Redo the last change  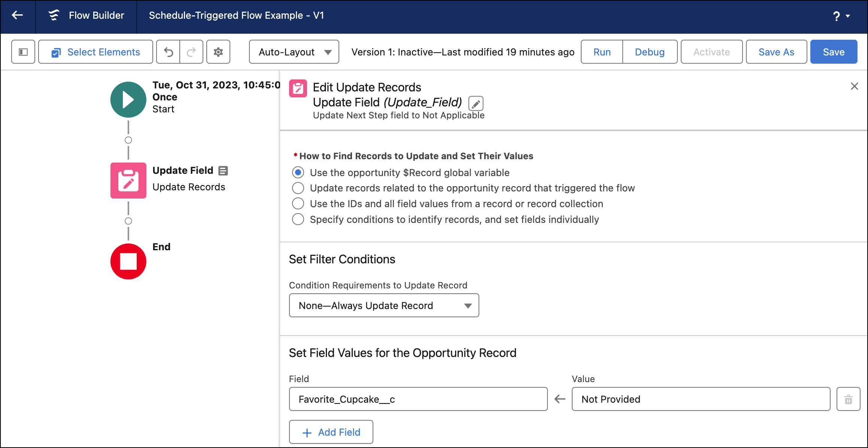191,52
